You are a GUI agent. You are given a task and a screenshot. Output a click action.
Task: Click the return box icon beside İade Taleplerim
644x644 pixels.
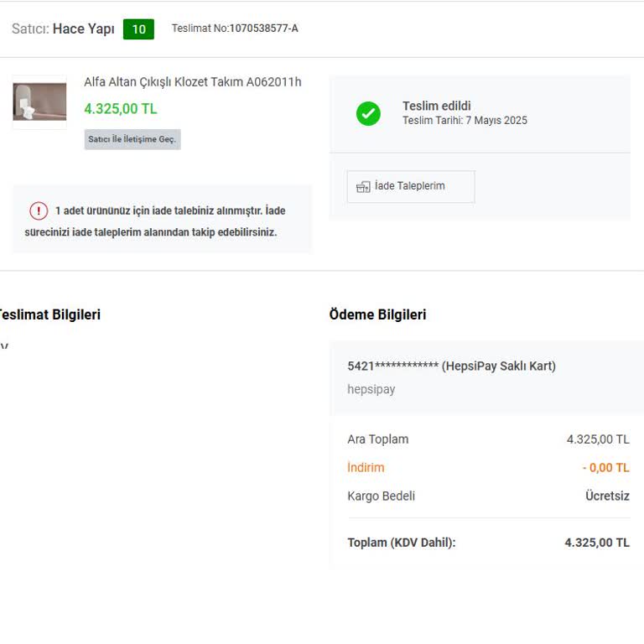point(363,186)
